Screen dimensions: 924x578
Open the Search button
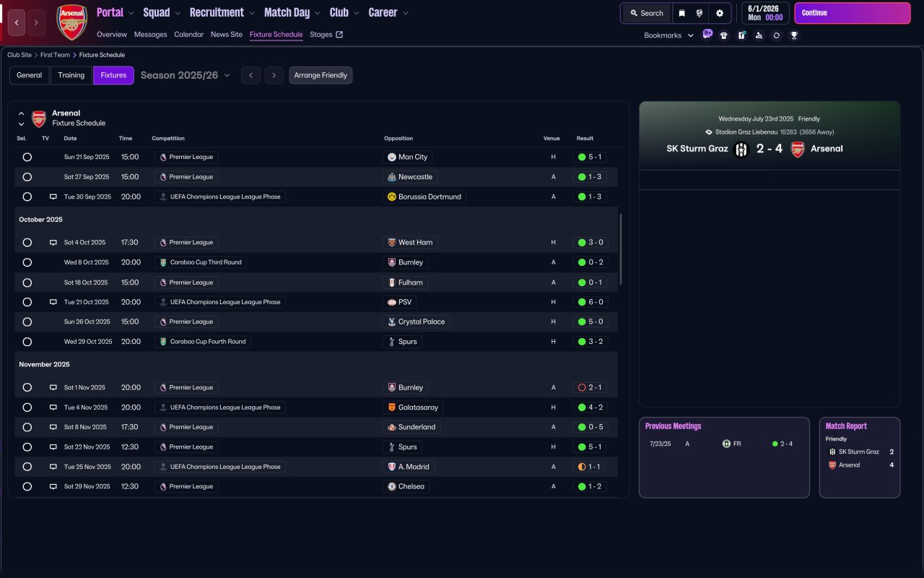(647, 13)
